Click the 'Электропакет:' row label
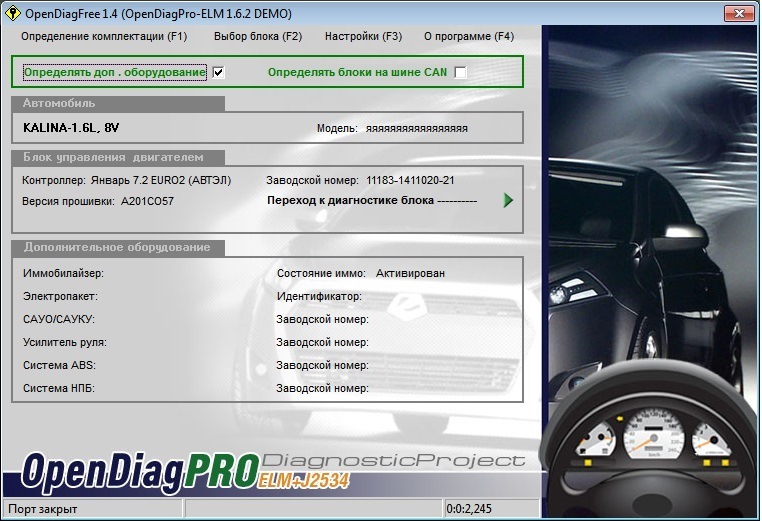The width and height of the screenshot is (762, 521). [60, 296]
